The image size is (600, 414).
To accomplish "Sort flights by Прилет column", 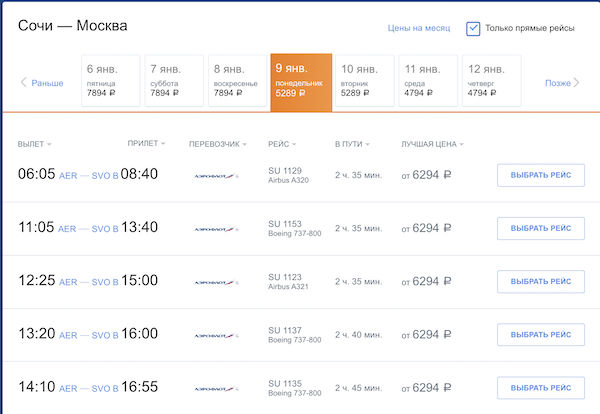I will pos(146,144).
